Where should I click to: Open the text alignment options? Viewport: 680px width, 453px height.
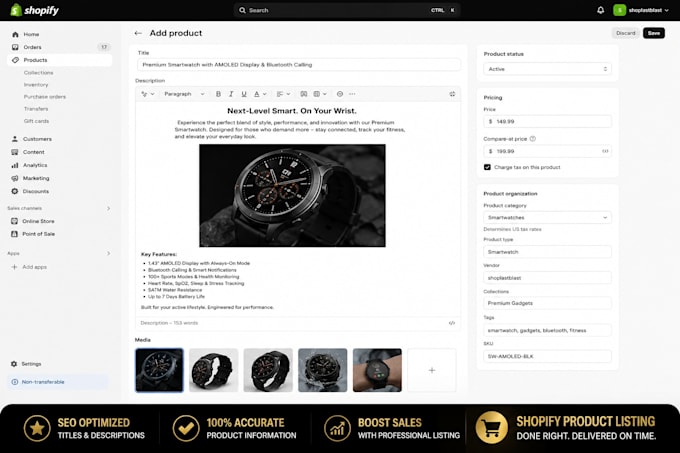pyautogui.click(x=283, y=94)
